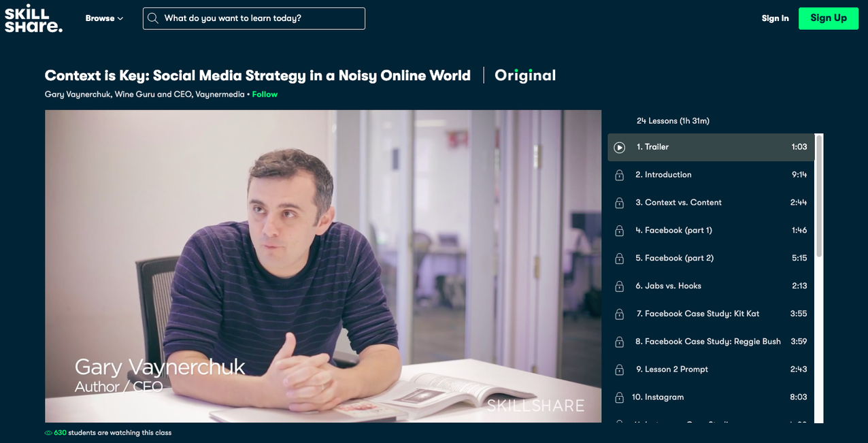
Task: Open Gary Vaynerchuk's teacher profile link
Action: [145, 95]
